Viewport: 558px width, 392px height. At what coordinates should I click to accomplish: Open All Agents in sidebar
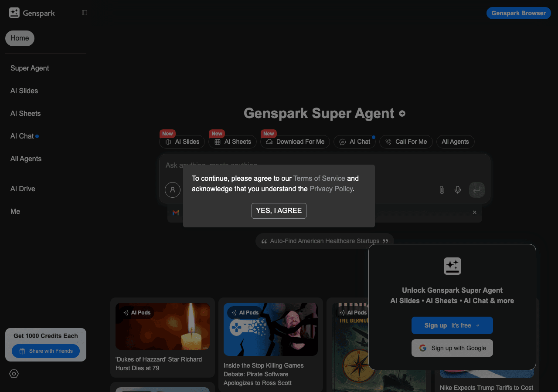coord(26,159)
